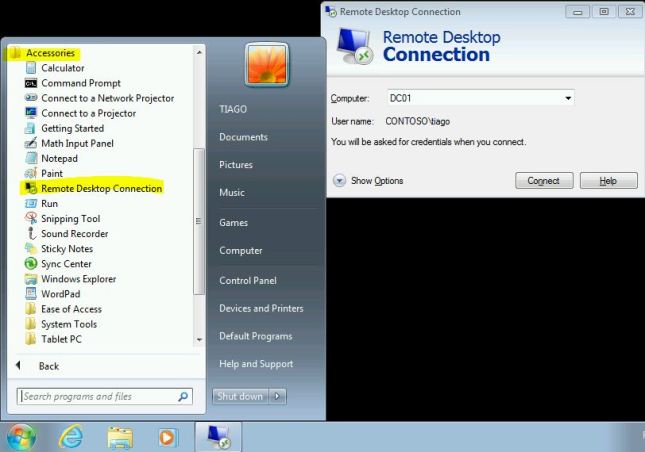The image size is (645, 452).
Task: Launch Remote Desktop Connection from Accessories
Action: pos(100,188)
